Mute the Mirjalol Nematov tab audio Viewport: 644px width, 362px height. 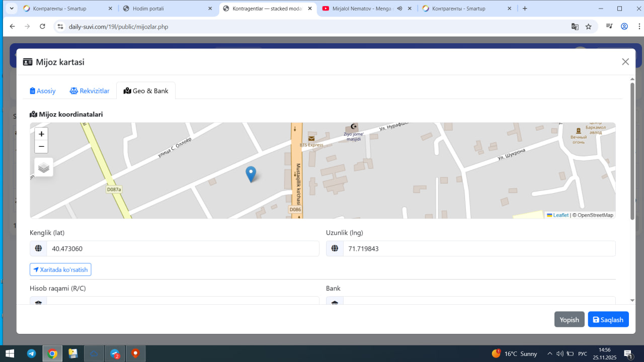399,9
